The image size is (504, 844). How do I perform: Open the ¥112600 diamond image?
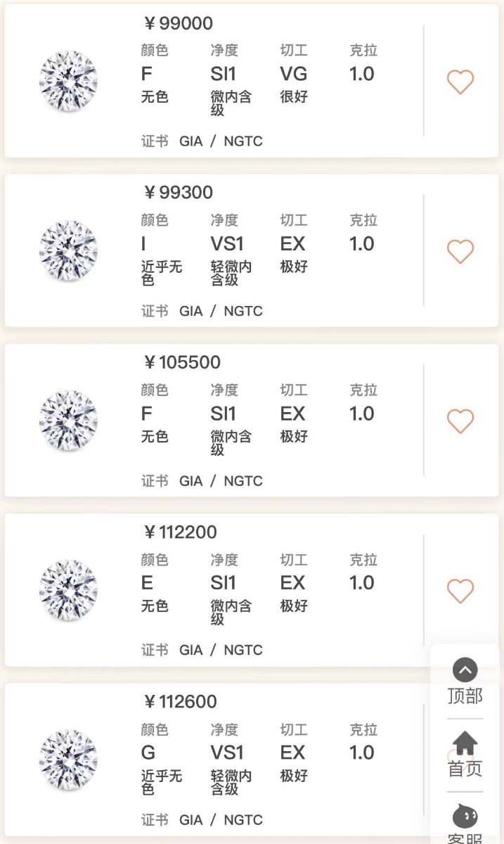click(x=68, y=760)
